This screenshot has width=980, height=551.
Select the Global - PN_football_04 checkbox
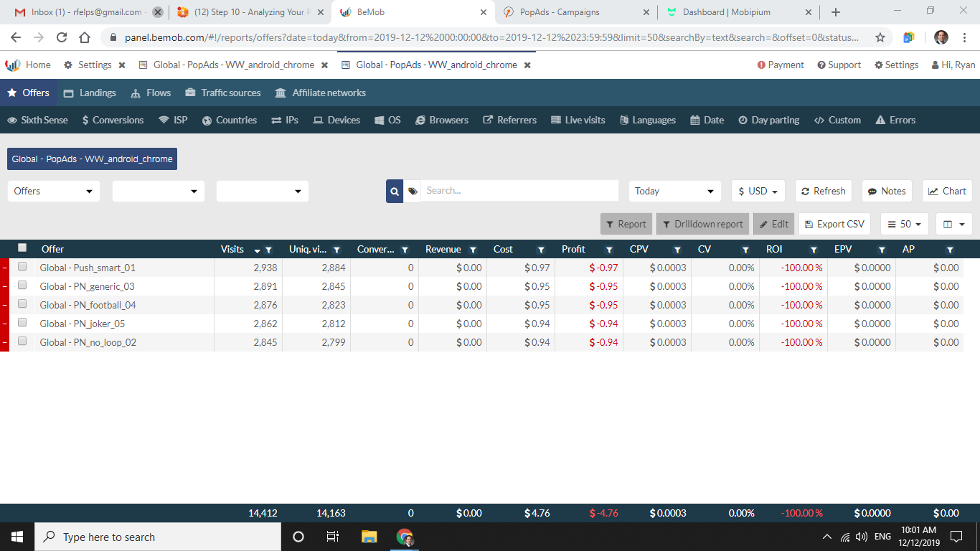22,304
